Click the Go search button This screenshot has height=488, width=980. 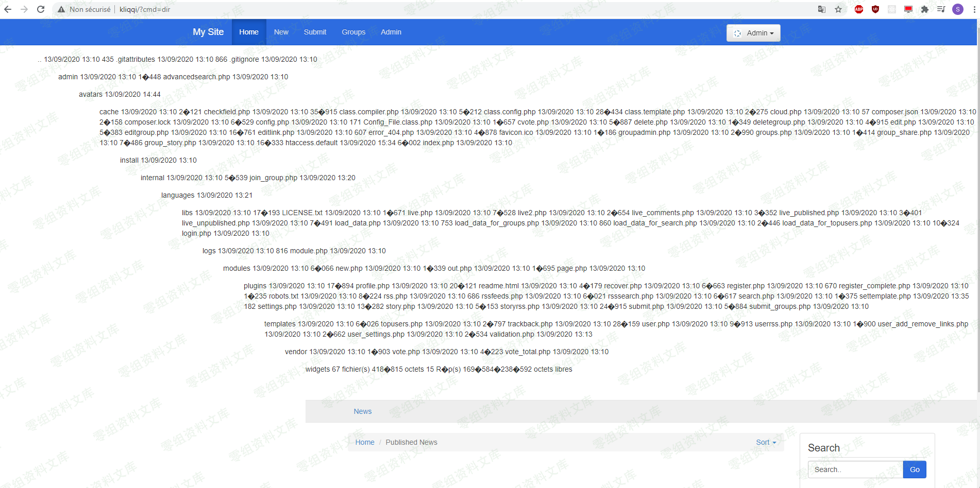pyautogui.click(x=915, y=469)
